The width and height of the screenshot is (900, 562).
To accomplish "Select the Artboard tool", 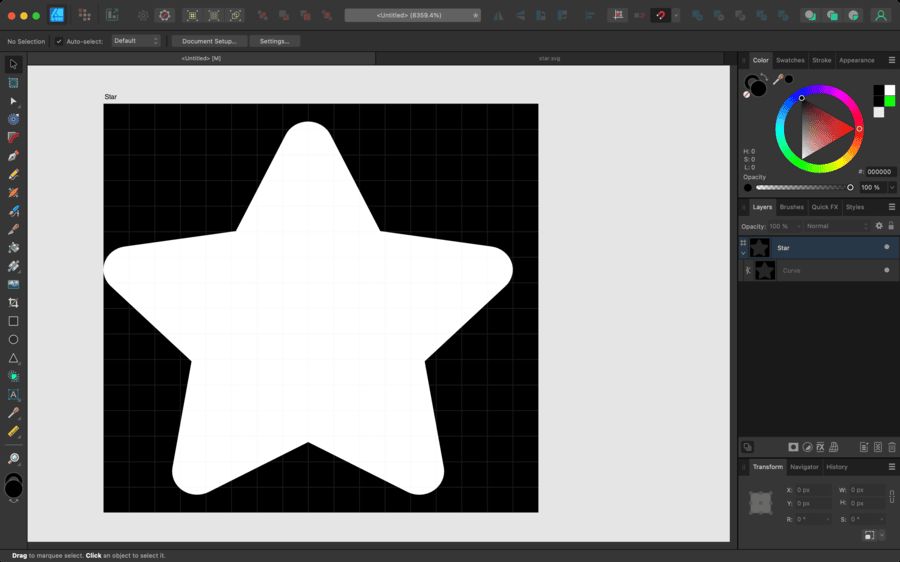I will click(x=13, y=83).
